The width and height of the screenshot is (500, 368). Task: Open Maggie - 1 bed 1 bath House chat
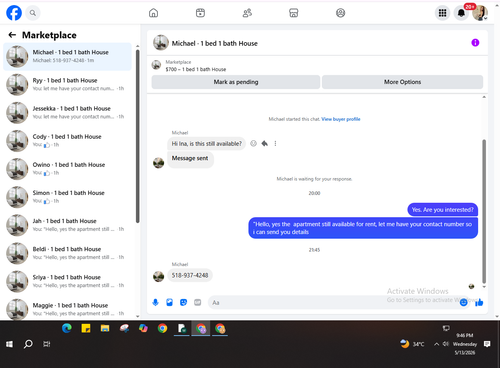point(67,309)
